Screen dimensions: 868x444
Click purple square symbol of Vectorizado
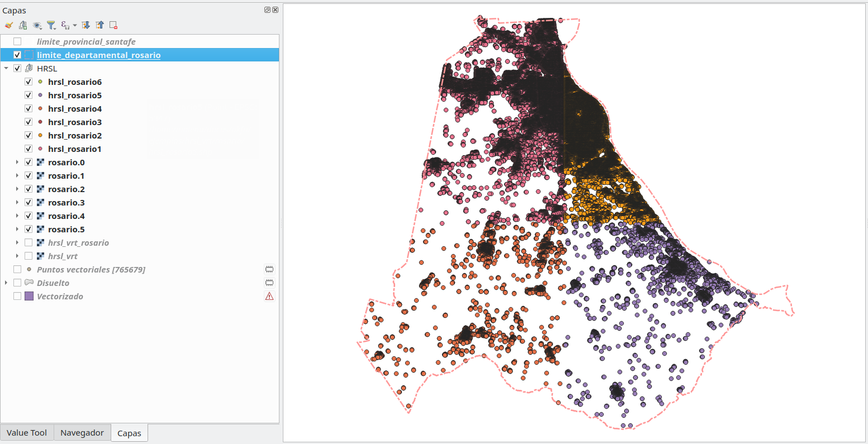click(29, 297)
